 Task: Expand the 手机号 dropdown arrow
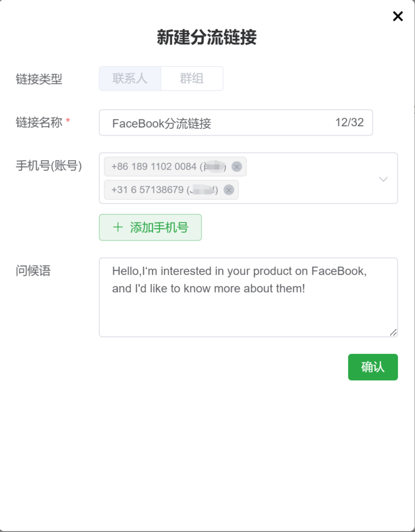pyautogui.click(x=383, y=179)
